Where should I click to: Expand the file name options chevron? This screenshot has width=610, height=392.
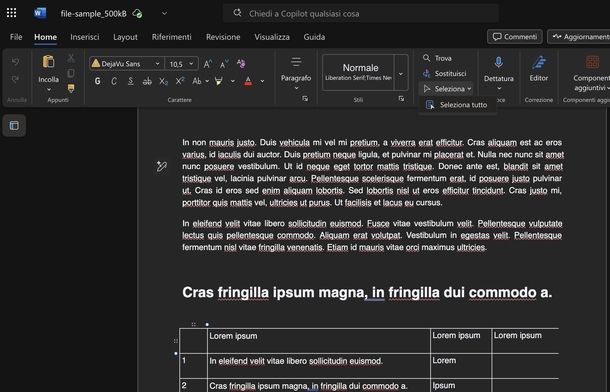[164, 13]
